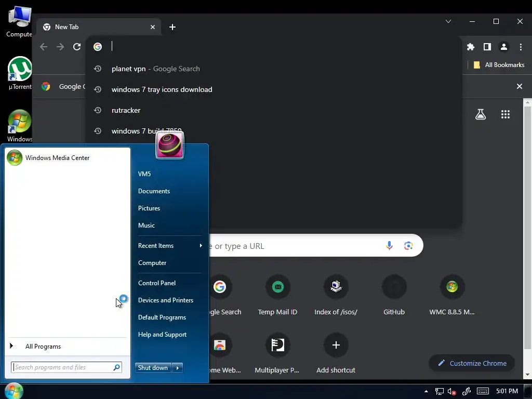Show hidden tray icons arrow
532x399 pixels.
(426, 391)
